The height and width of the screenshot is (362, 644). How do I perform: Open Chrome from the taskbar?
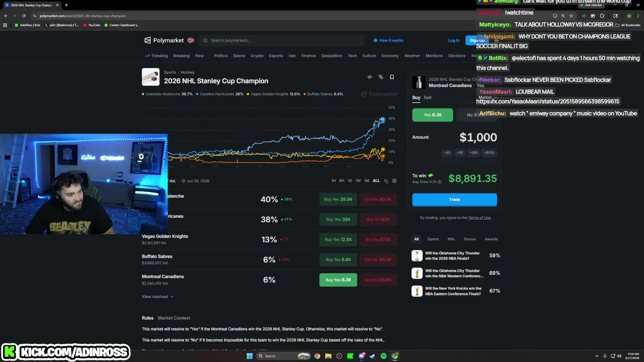tap(317, 356)
